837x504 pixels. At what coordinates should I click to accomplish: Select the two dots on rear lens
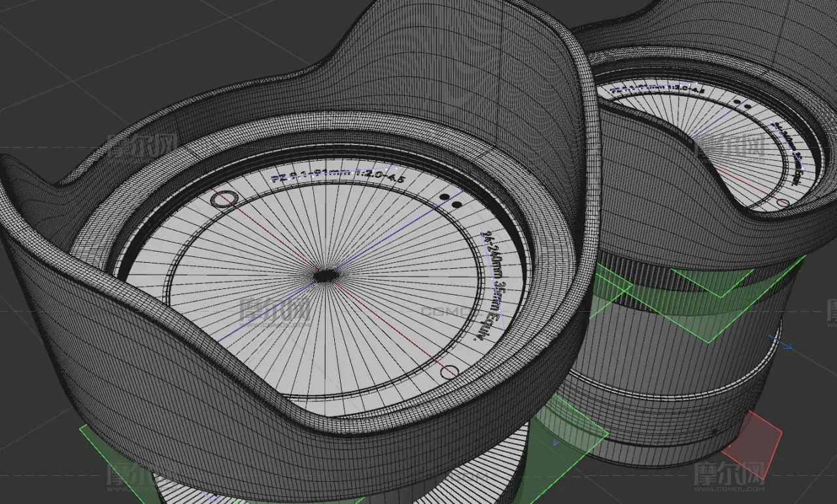pos(742,103)
